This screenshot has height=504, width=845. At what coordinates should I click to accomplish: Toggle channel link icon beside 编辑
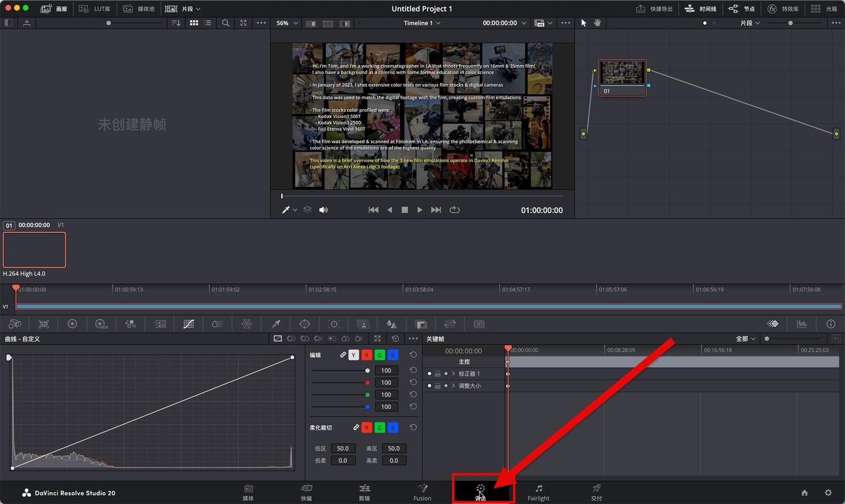343,355
